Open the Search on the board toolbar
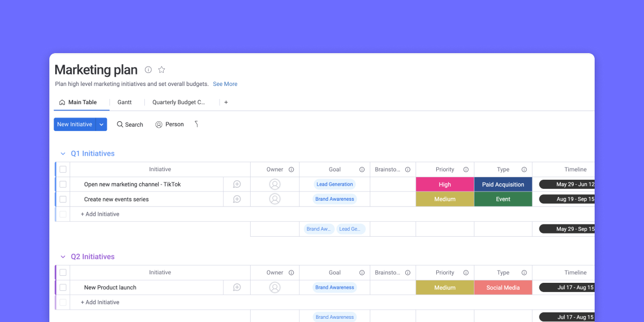644x322 pixels. [x=130, y=124]
